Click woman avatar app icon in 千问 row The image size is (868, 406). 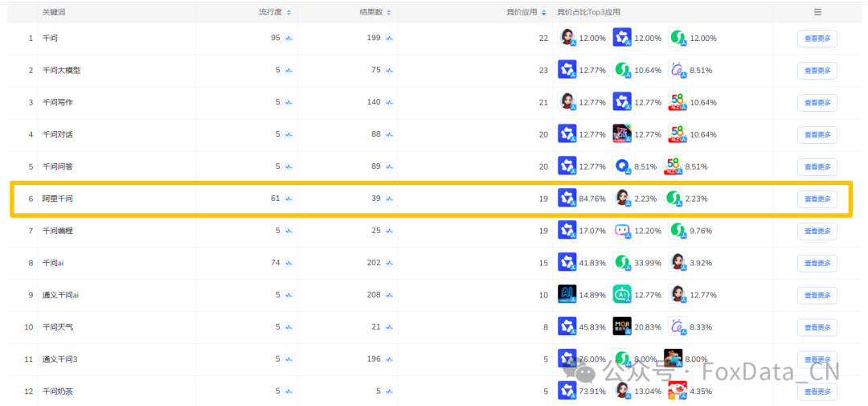tap(567, 38)
